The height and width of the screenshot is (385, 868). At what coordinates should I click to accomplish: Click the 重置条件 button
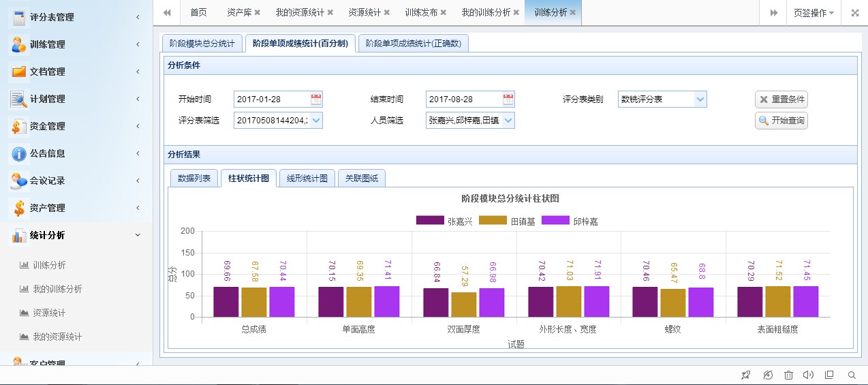(x=781, y=99)
